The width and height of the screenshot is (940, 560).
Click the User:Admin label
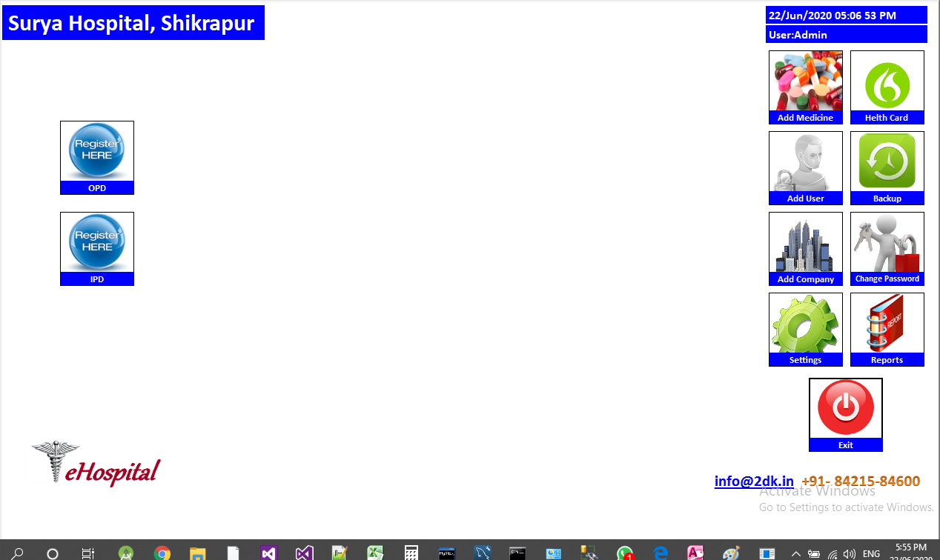(846, 35)
